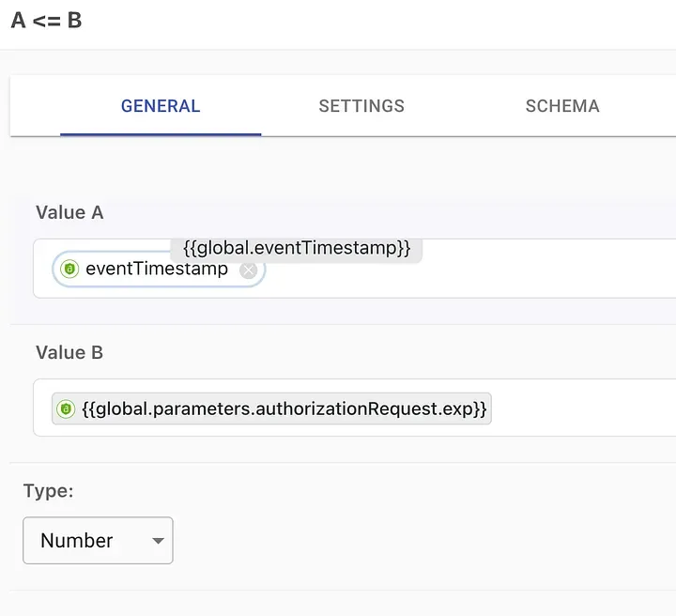Click the {{global.eventTimestamp}} tooltip text
Viewport: 676px width, 616px height.
click(x=297, y=248)
